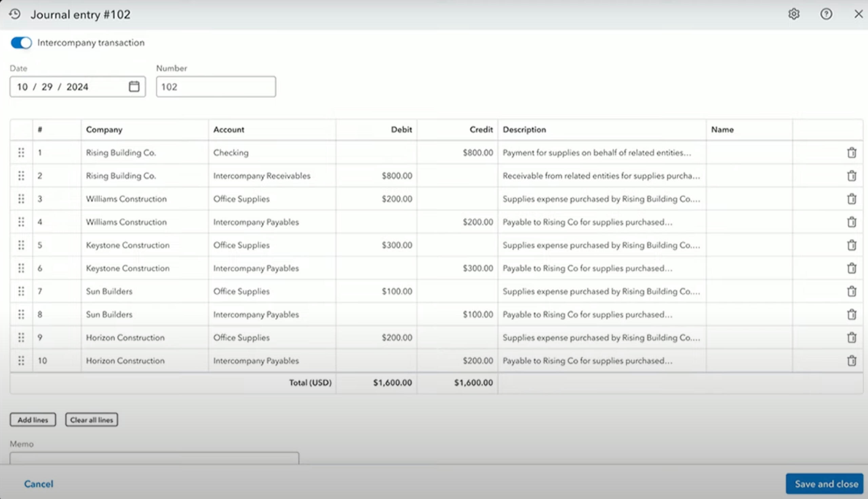
Task: Delete line 4 Williams Construction payables row
Action: (851, 222)
